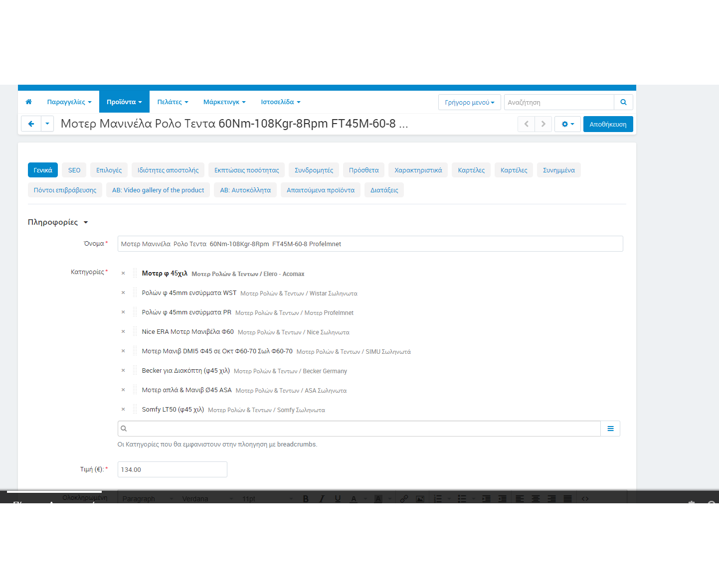Toggle bold in the description editor
Viewport: 719px width, 588px height.
pyautogui.click(x=306, y=499)
